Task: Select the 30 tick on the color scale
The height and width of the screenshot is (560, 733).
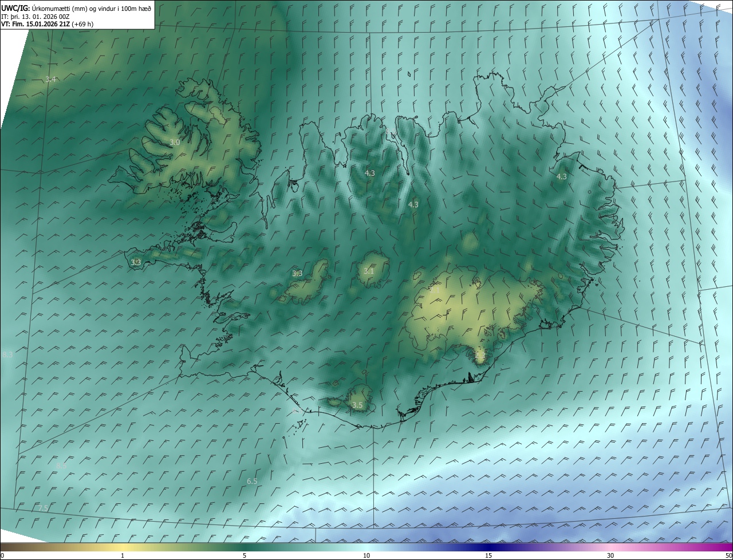Action: coord(610,556)
